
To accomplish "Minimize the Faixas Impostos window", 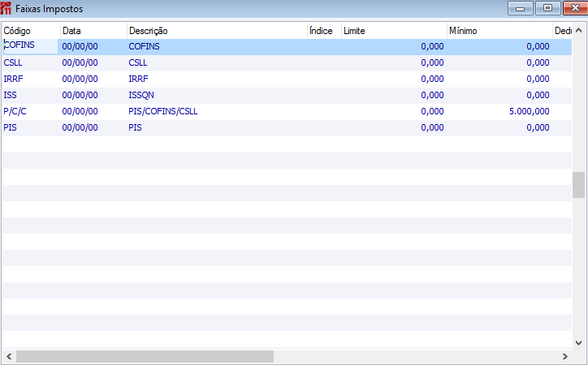I will click(520, 8).
